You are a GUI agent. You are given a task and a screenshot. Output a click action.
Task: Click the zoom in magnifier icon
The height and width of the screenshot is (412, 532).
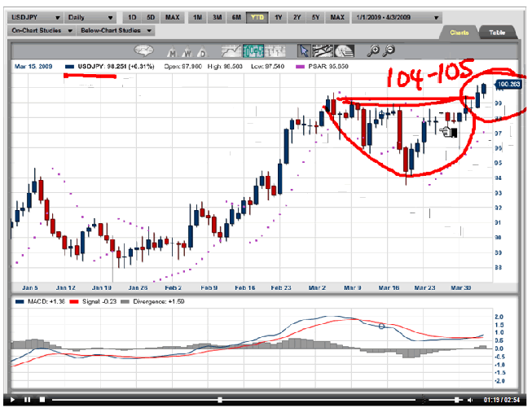(x=374, y=50)
